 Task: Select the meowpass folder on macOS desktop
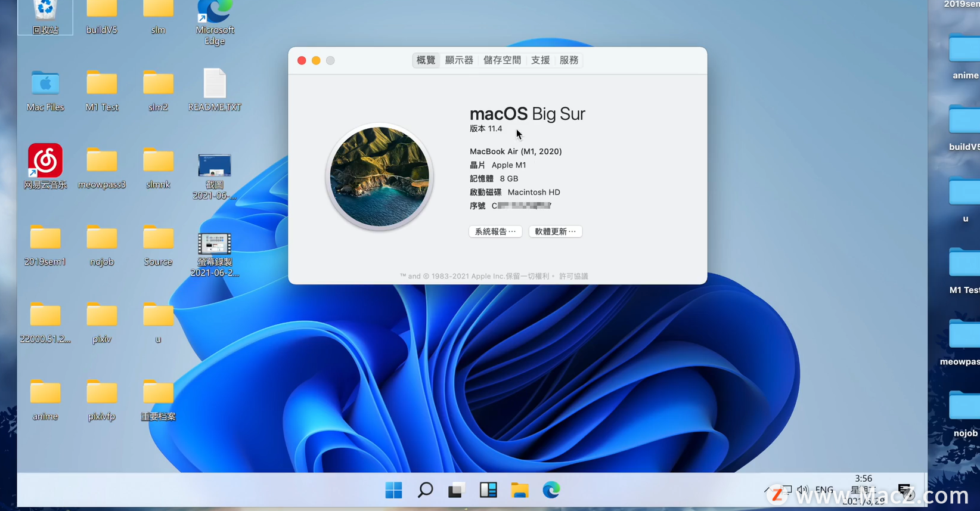point(960,344)
